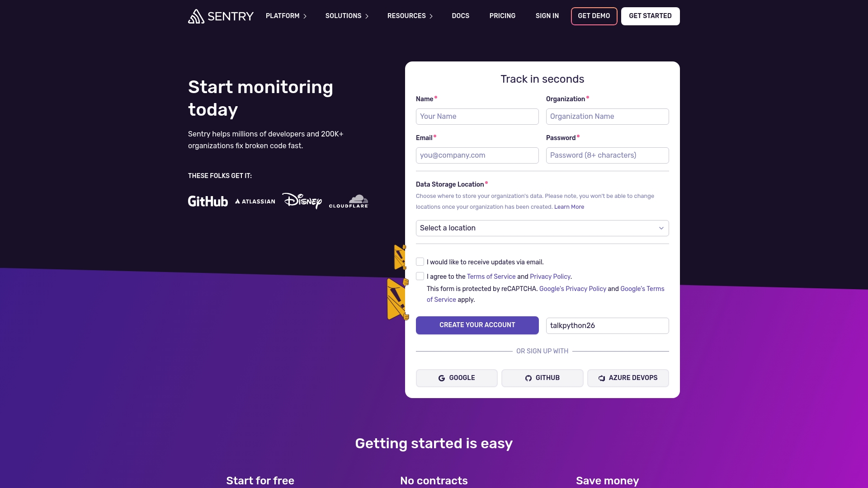Expand the Platform menu
868x488 pixels.
pos(286,16)
